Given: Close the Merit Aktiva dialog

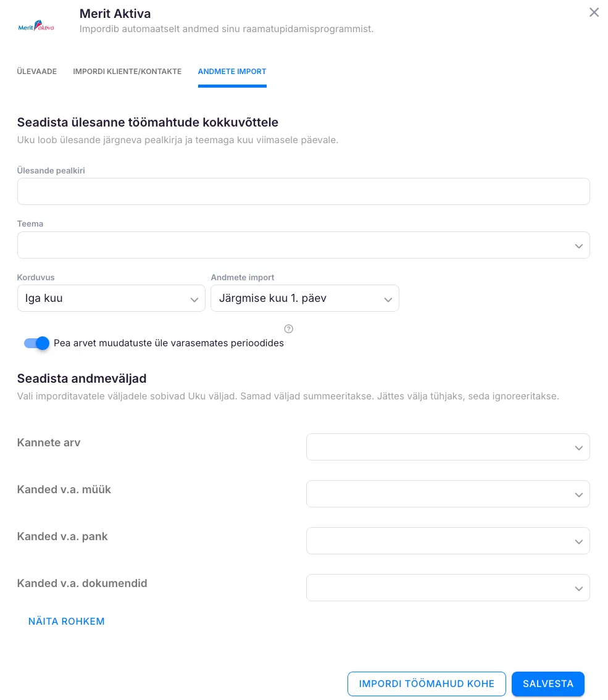Looking at the screenshot, I should 594,12.
